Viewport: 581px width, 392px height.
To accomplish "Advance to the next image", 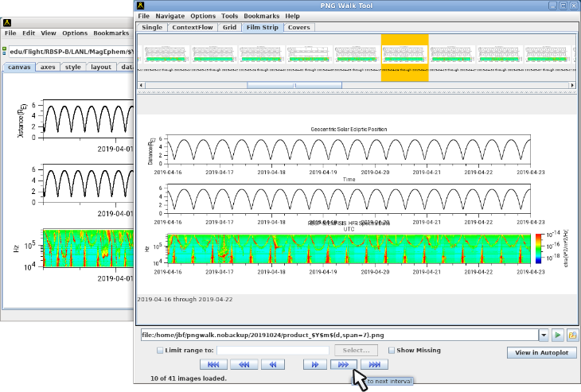I will pos(315,364).
